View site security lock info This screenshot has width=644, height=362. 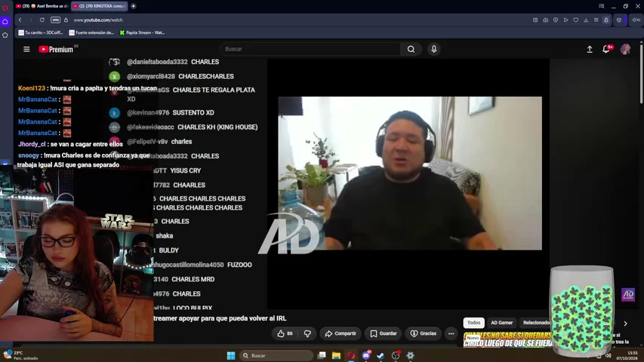(66, 20)
